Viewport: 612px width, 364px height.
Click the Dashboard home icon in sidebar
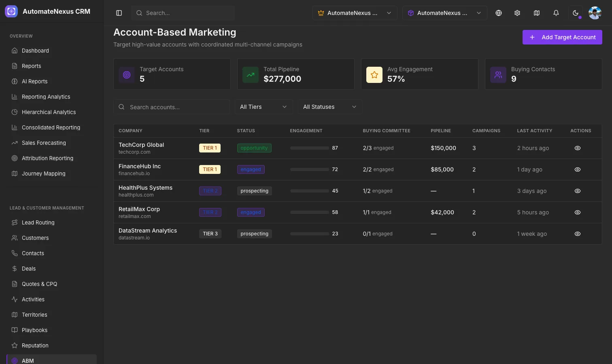(x=15, y=51)
